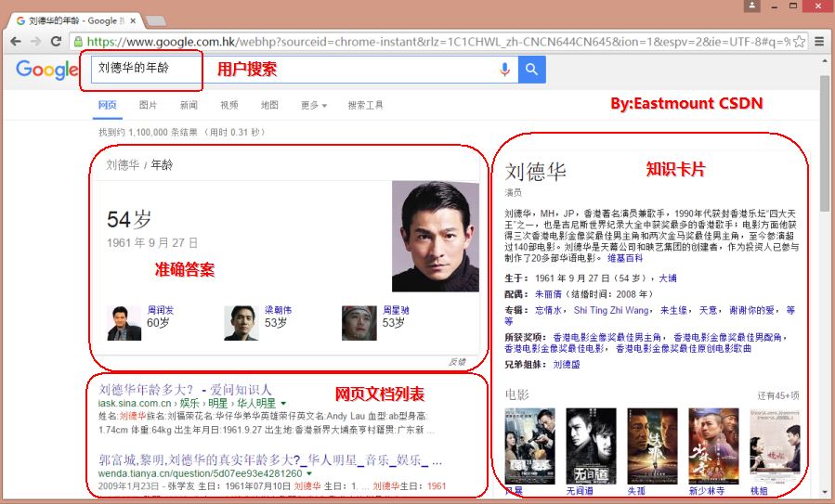The width and height of the screenshot is (835, 504).
Task: Open Chrome's hamburger menu
Action: [x=819, y=41]
